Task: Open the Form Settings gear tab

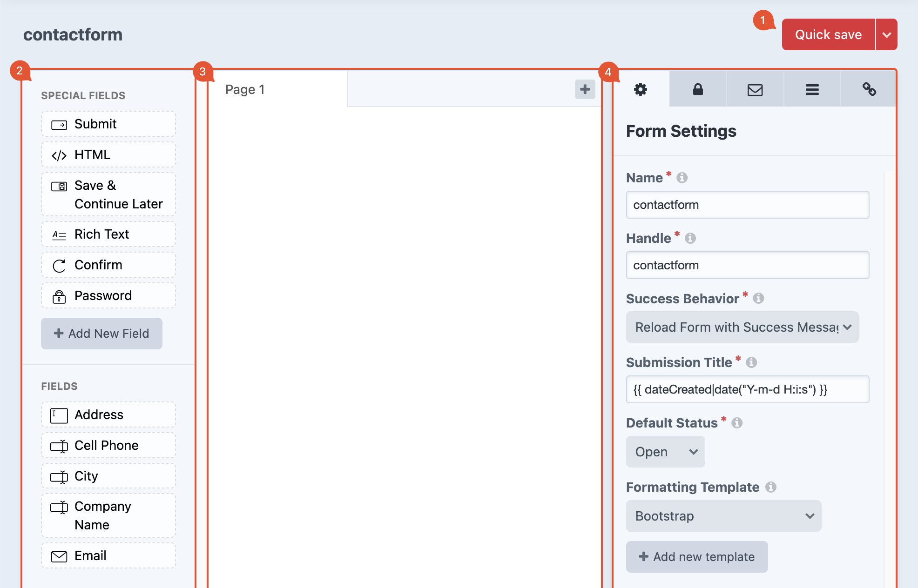Action: 641,89
